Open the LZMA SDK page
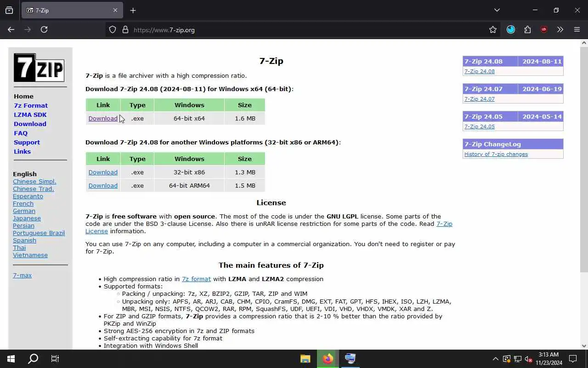The width and height of the screenshot is (588, 368). click(x=30, y=115)
